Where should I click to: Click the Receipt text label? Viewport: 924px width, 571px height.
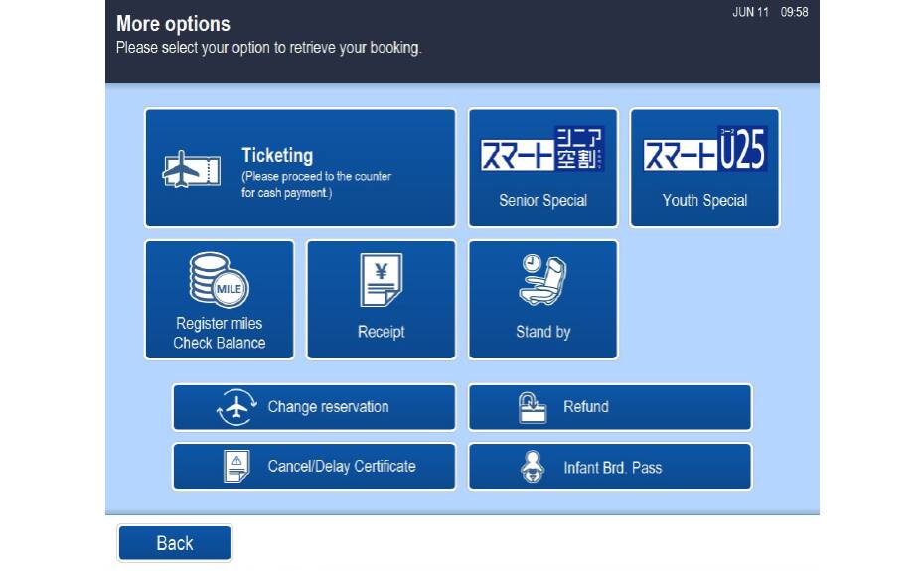pyautogui.click(x=381, y=332)
